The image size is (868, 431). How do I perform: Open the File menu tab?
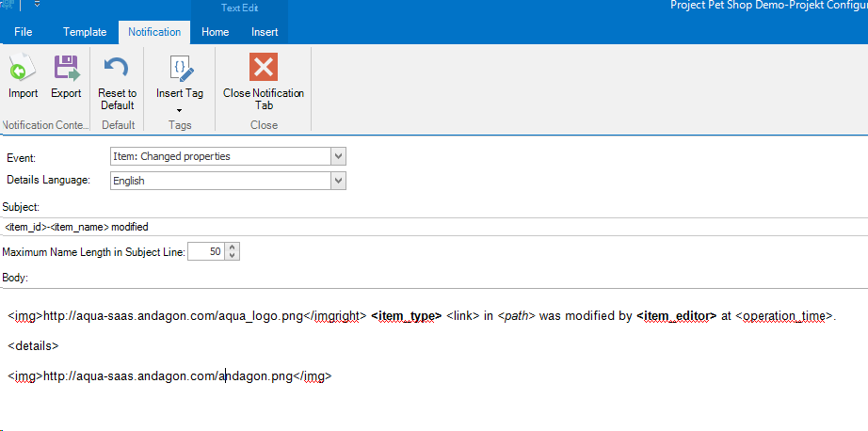[24, 32]
